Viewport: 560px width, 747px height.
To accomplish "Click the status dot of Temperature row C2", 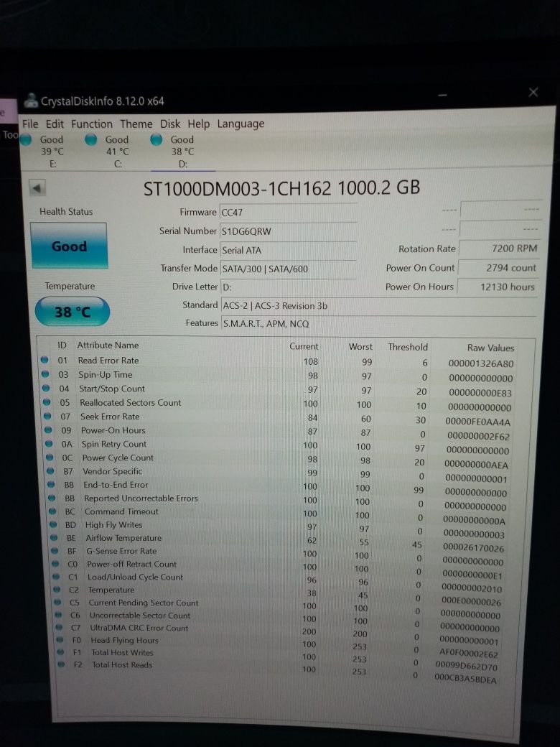I will click(57, 589).
